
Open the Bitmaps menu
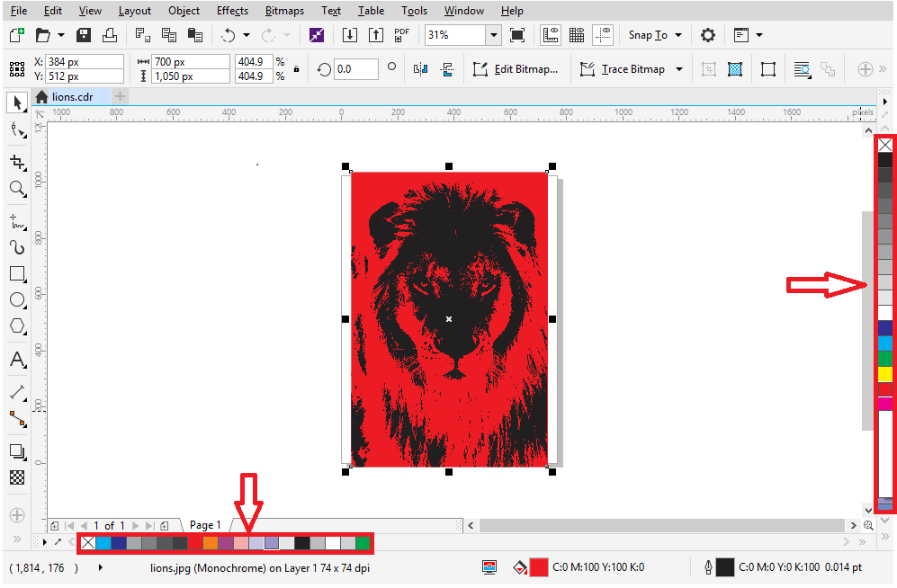pos(284,10)
